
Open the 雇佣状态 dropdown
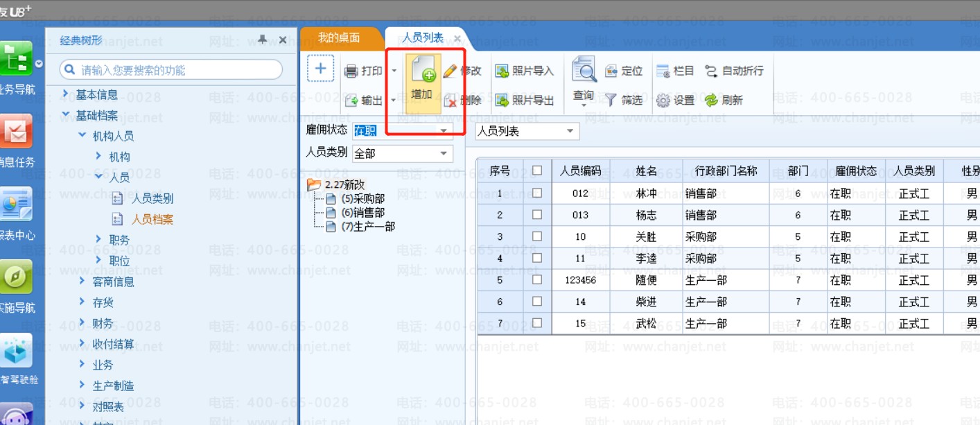pyautogui.click(x=444, y=130)
